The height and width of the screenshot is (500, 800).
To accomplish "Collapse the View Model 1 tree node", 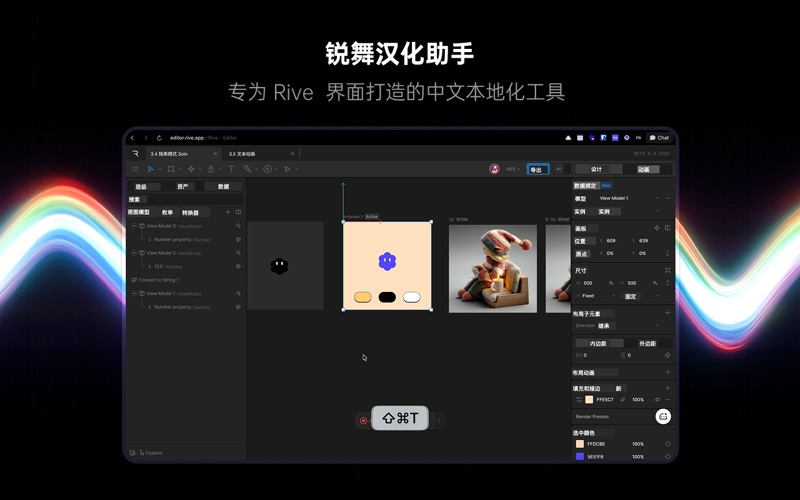I will [x=134, y=293].
